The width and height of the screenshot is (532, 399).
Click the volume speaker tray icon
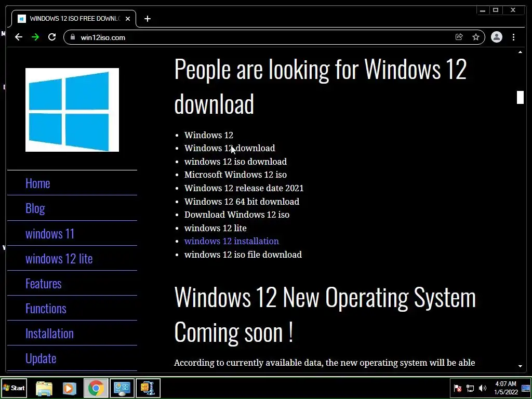tap(483, 388)
